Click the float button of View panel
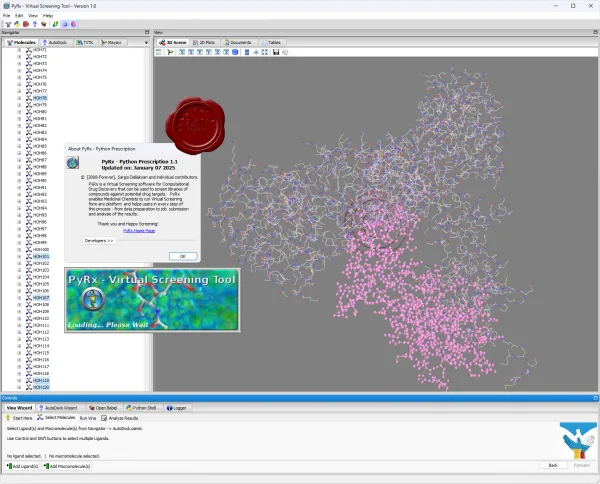 coord(595,33)
